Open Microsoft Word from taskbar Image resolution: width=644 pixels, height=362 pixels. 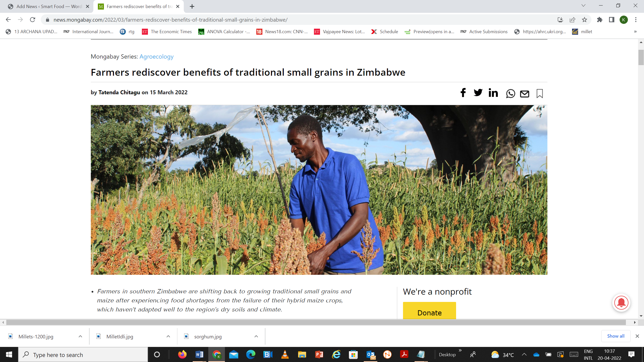click(199, 354)
